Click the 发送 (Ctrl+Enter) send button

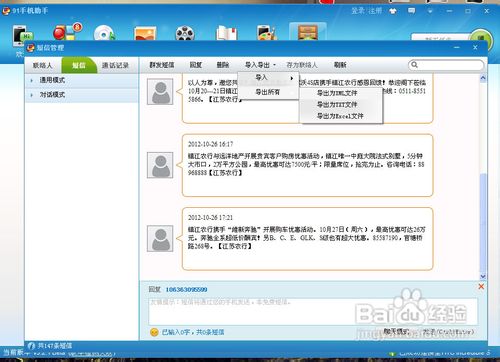coord(448,332)
